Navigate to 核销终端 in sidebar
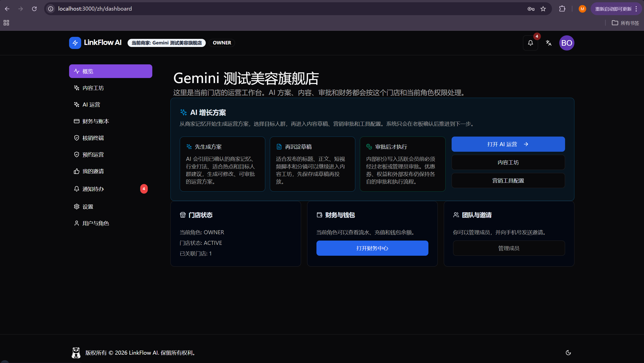 coord(111,138)
